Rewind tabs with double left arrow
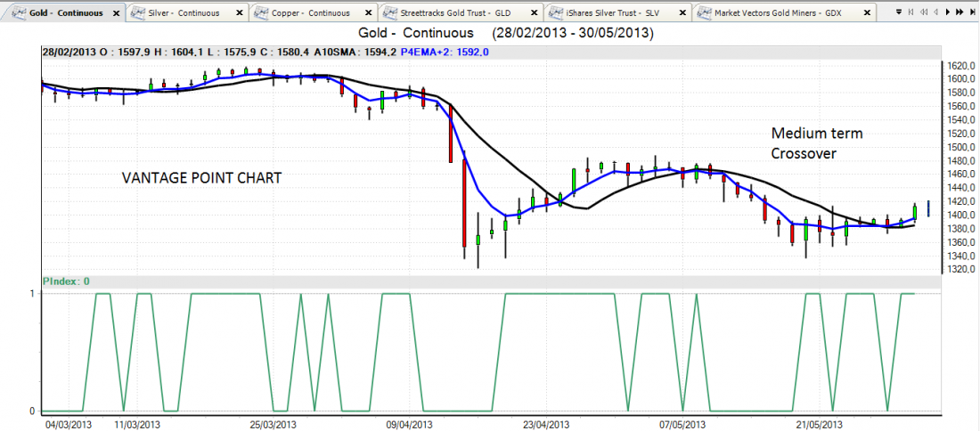Image resolution: width=980 pixels, height=431 pixels. [923, 12]
